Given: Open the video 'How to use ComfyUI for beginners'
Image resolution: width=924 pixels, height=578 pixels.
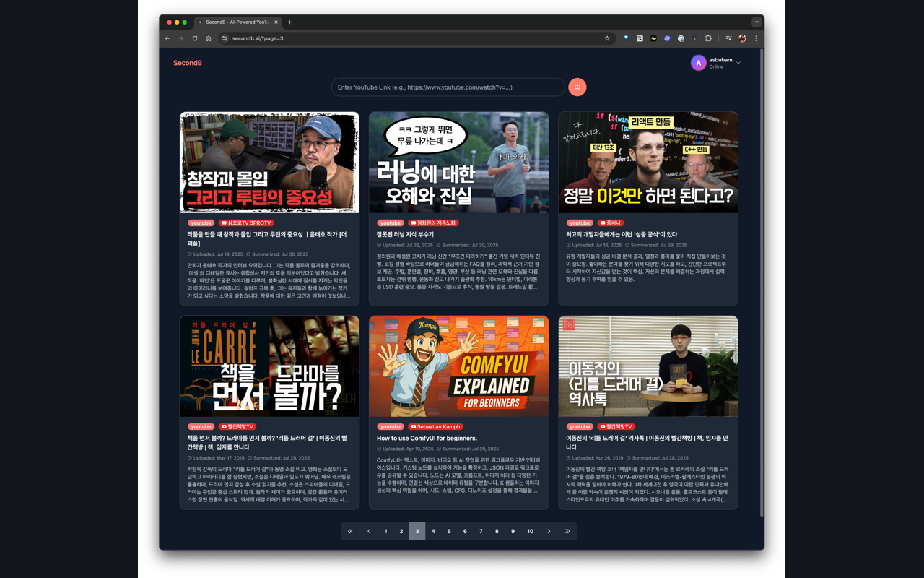Looking at the screenshot, I should click(x=427, y=438).
